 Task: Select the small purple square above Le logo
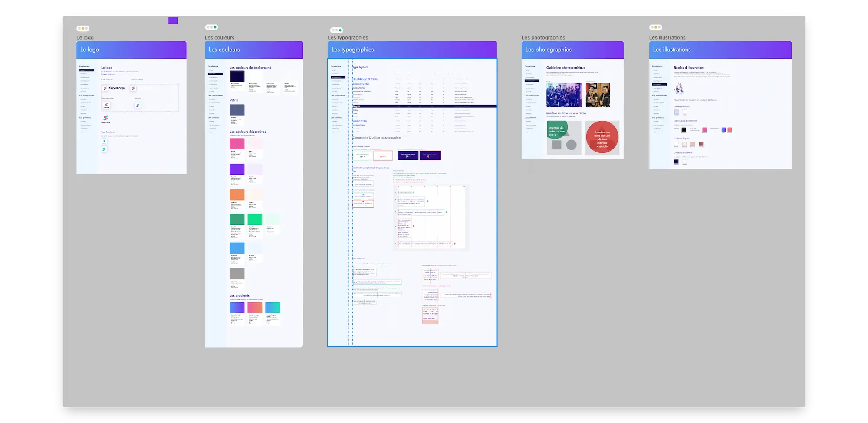tap(173, 20)
